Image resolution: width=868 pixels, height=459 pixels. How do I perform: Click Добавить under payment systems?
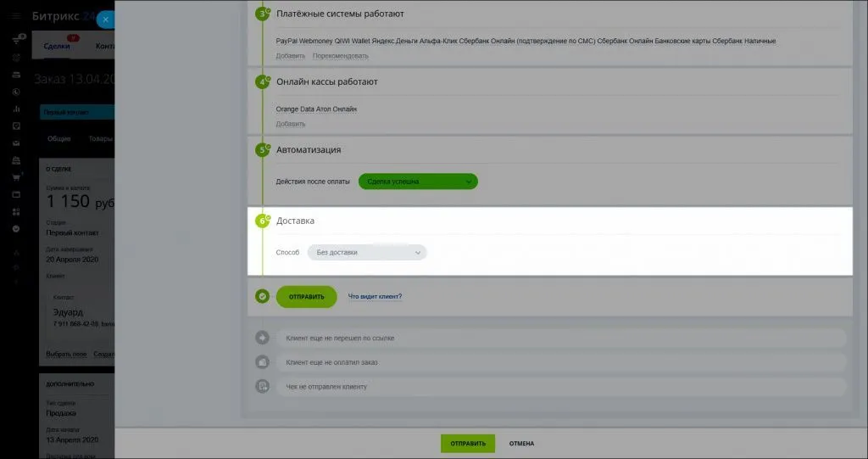(x=290, y=56)
